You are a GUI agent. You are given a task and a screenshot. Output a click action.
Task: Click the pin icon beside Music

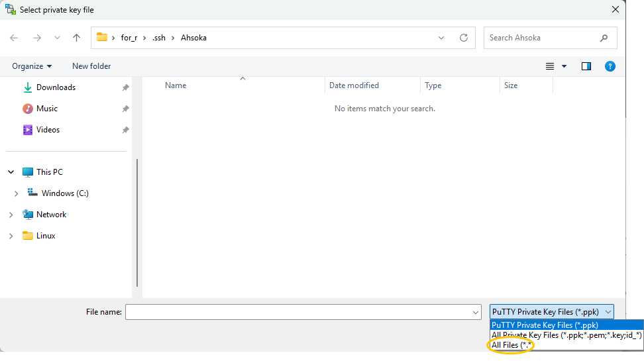point(126,109)
